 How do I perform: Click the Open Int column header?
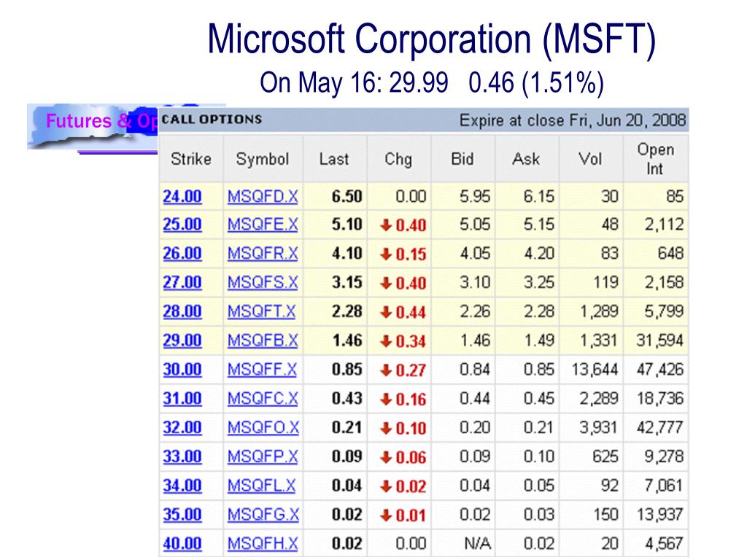[x=656, y=159]
